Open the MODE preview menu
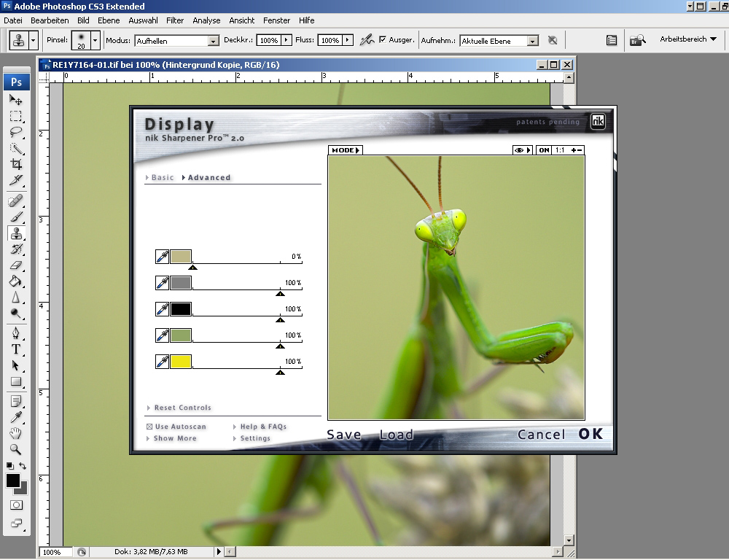This screenshot has width=729, height=560. pyautogui.click(x=345, y=150)
